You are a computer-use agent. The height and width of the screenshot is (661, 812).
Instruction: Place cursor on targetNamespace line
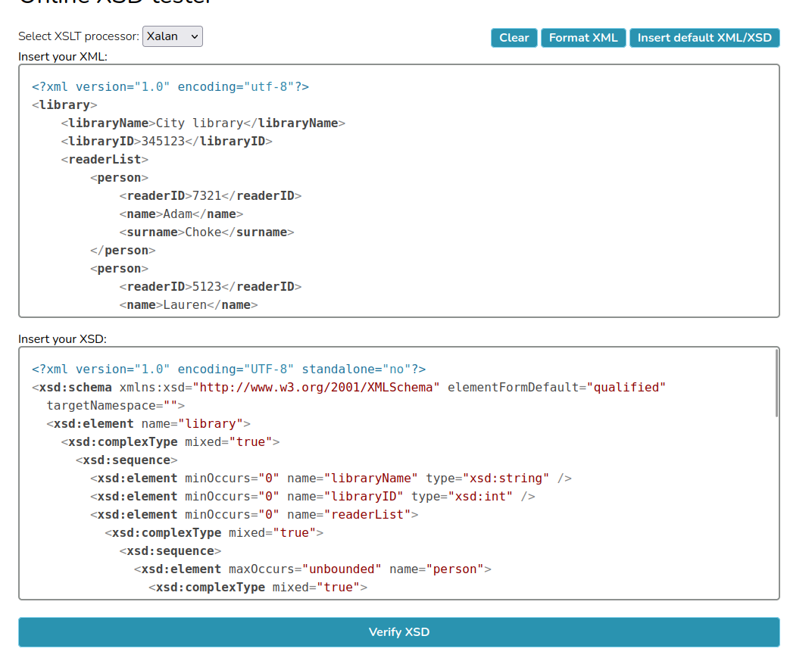[115, 406]
